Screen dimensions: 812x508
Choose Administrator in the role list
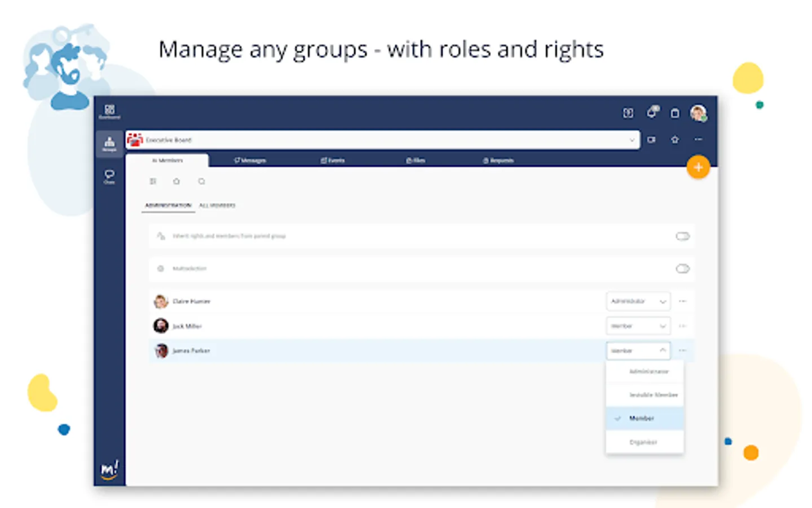645,371
